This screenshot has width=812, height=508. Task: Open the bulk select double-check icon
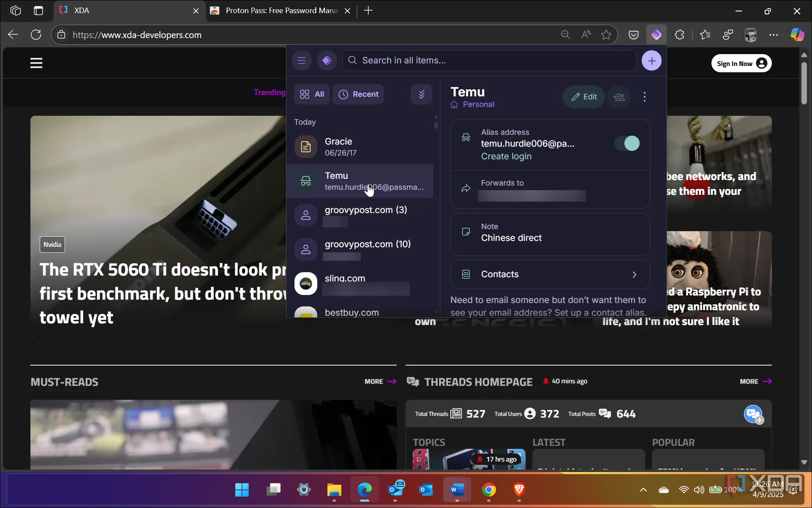pyautogui.click(x=421, y=94)
